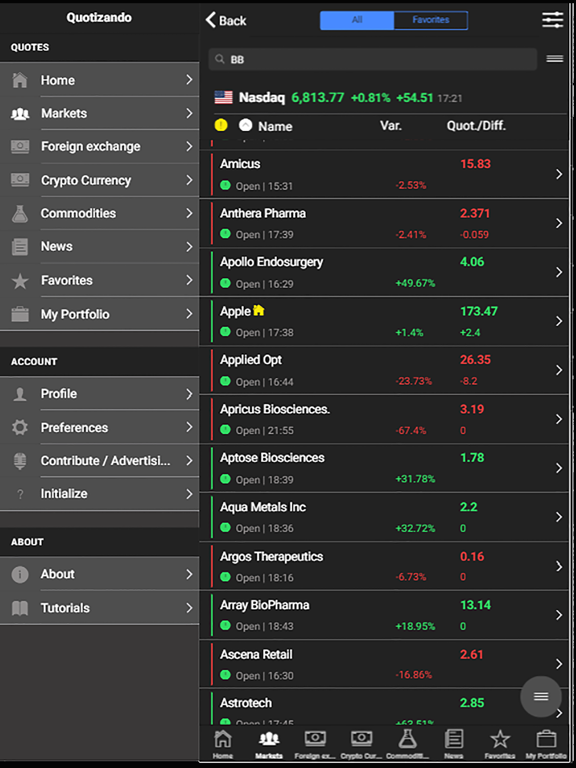Viewport: 576px width, 768px height.
Task: Open Preferences via the gear icon
Action: (x=20, y=428)
